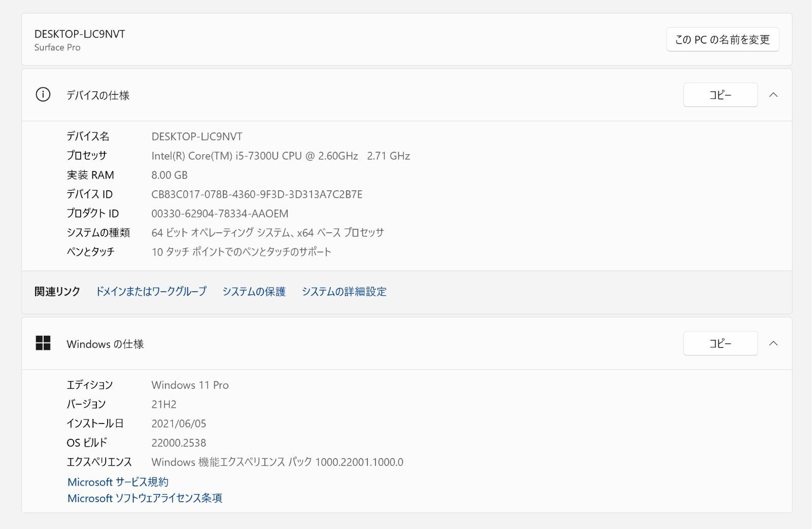Viewport: 812px width, 529px height.
Task: Click the Windows logo icon beside Windows の仕様
Action: coord(43,343)
